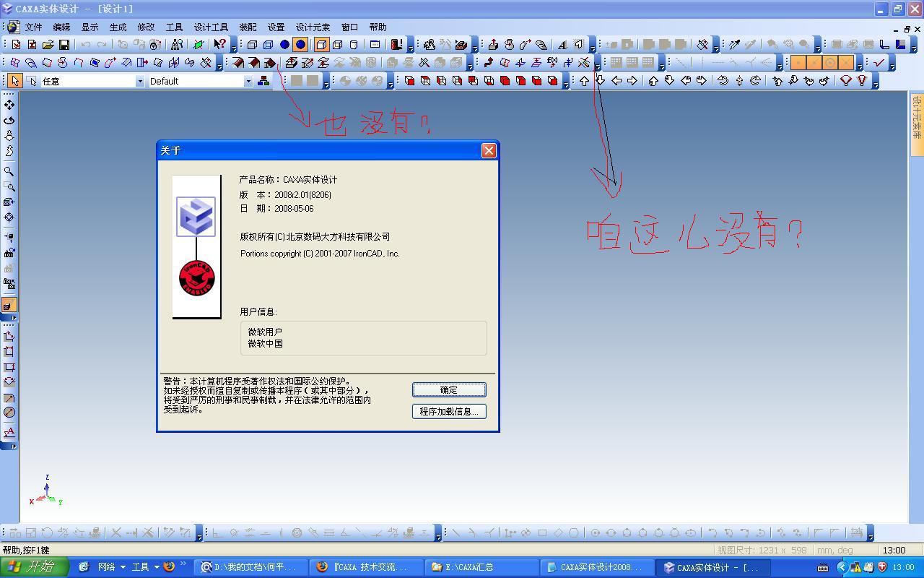The height and width of the screenshot is (578, 924).
Task: Toggle the highlighted orange box display mode
Action: pos(321,45)
